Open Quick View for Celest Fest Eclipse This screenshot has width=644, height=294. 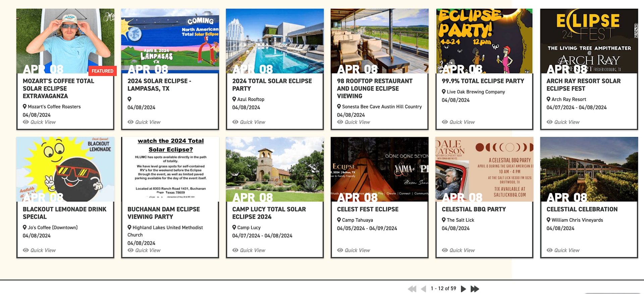[x=354, y=250]
